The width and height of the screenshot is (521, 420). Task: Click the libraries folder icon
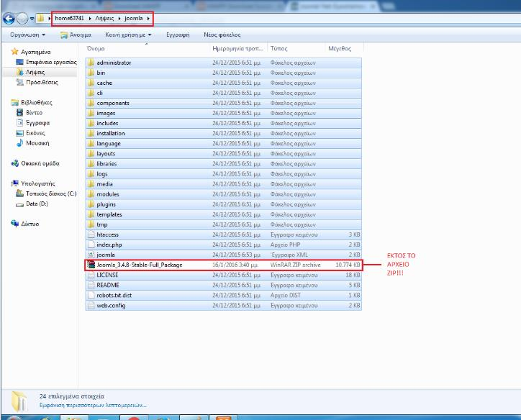coord(91,164)
